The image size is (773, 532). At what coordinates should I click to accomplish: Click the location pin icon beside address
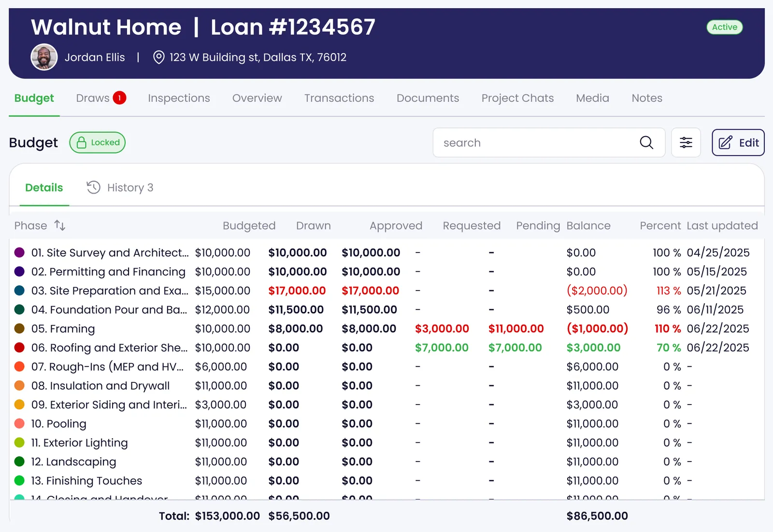pyautogui.click(x=158, y=57)
